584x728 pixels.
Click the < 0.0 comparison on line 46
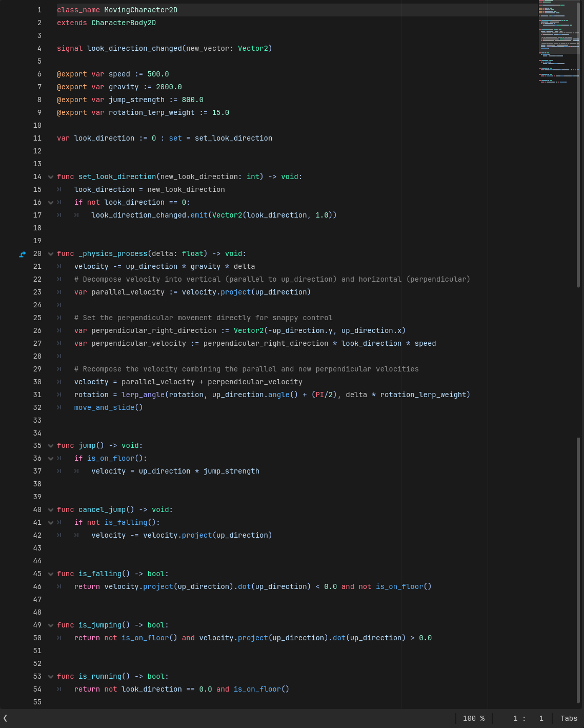point(326,586)
